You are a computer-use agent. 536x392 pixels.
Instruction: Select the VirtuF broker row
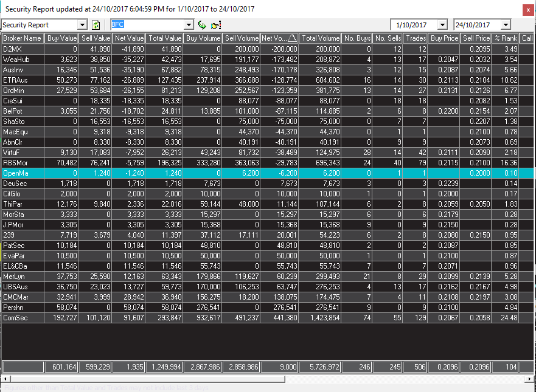click(x=267, y=153)
